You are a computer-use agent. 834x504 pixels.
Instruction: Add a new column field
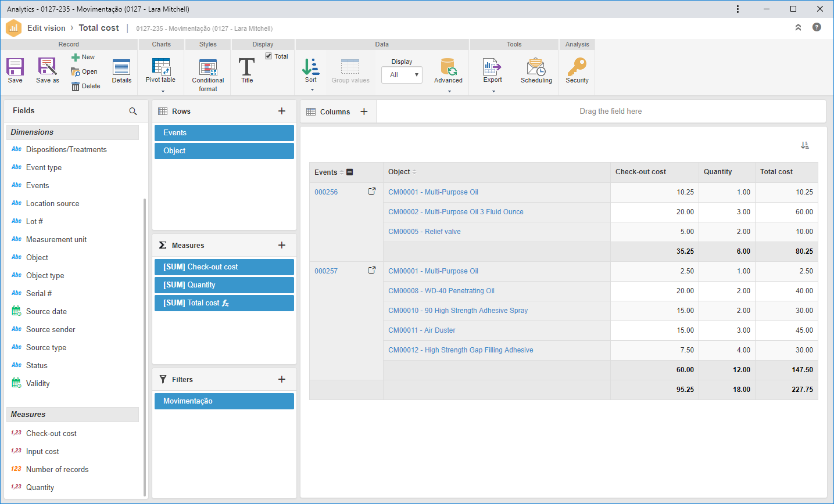click(364, 111)
